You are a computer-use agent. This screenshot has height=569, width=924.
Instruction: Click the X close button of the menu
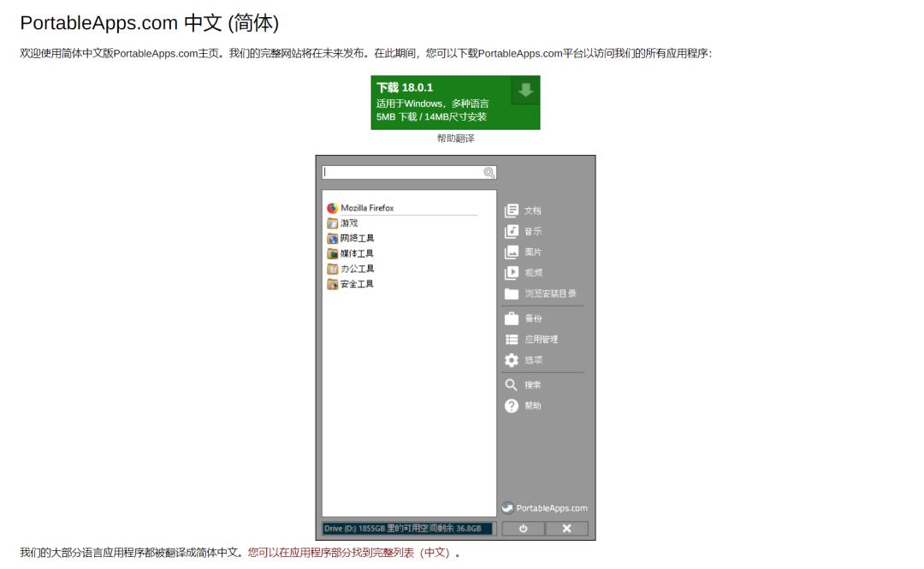pyautogui.click(x=567, y=528)
